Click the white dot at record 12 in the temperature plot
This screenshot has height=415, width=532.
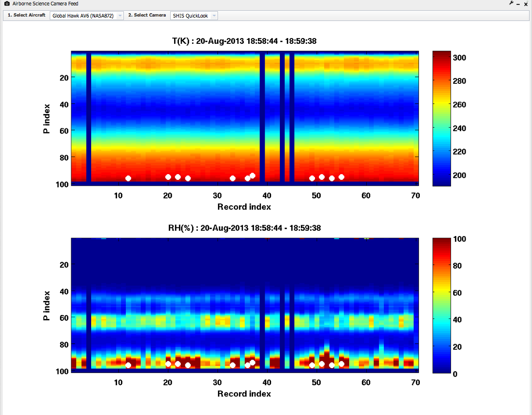(x=128, y=178)
